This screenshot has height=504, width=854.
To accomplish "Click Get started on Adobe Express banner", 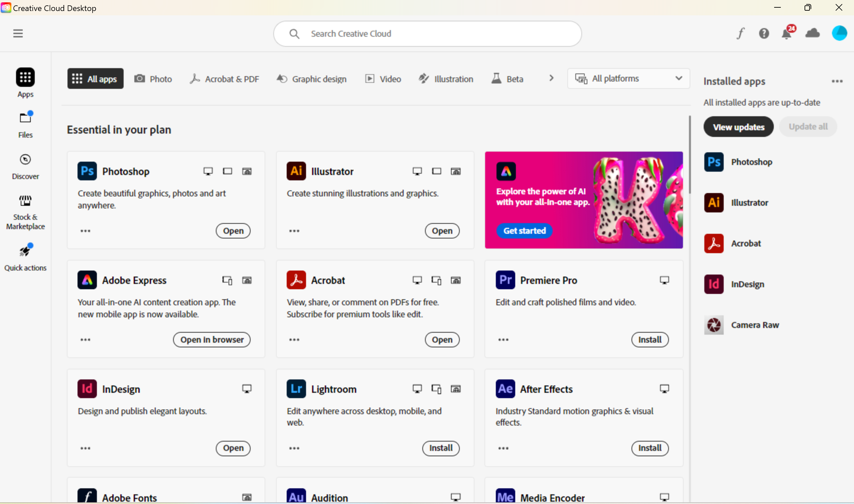I will pos(524,231).
